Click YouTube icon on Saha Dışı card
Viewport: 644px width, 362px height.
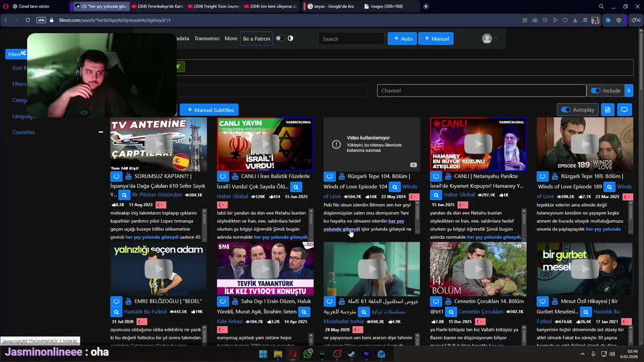click(235, 301)
